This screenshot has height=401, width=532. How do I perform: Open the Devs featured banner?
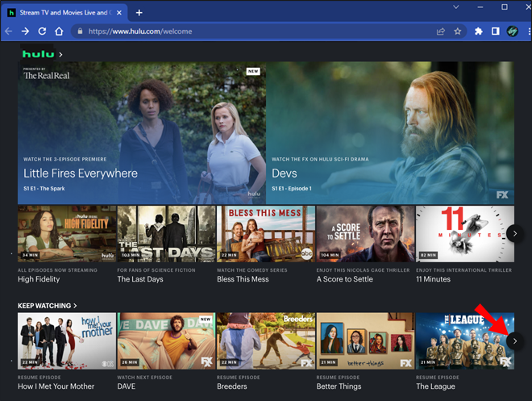click(390, 133)
